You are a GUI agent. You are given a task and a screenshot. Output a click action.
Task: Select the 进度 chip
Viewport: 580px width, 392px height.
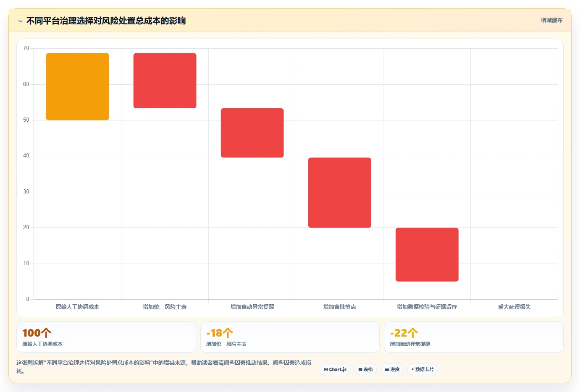click(x=392, y=369)
